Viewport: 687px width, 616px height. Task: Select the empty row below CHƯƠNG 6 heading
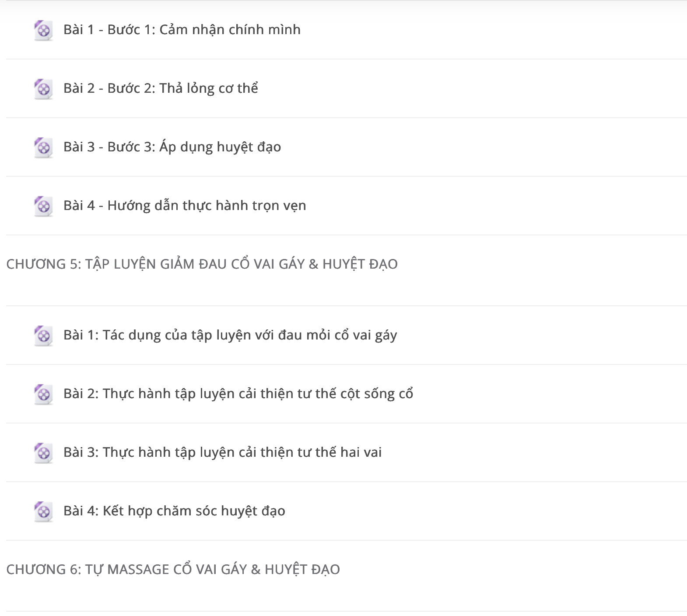point(347,597)
